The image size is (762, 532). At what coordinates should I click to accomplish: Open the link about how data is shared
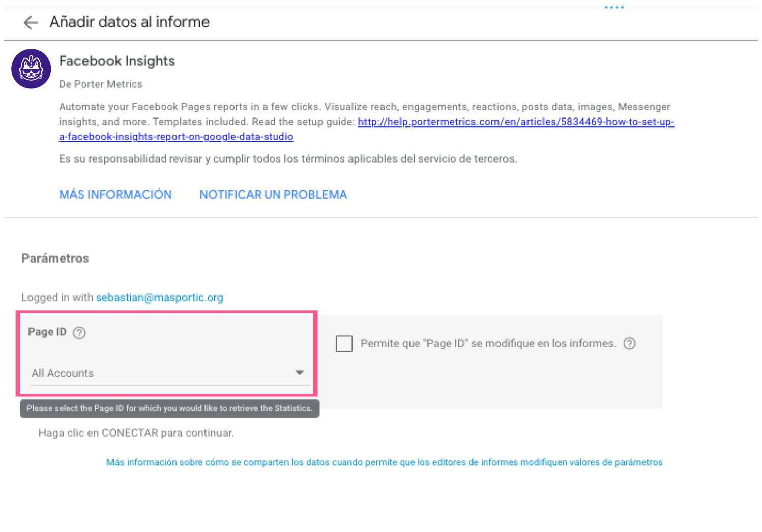pyautogui.click(x=384, y=462)
